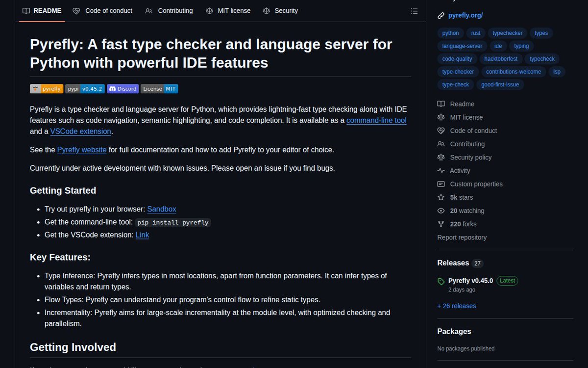Expand + 26 releases
This screenshot has height=368, width=588.
(456, 306)
